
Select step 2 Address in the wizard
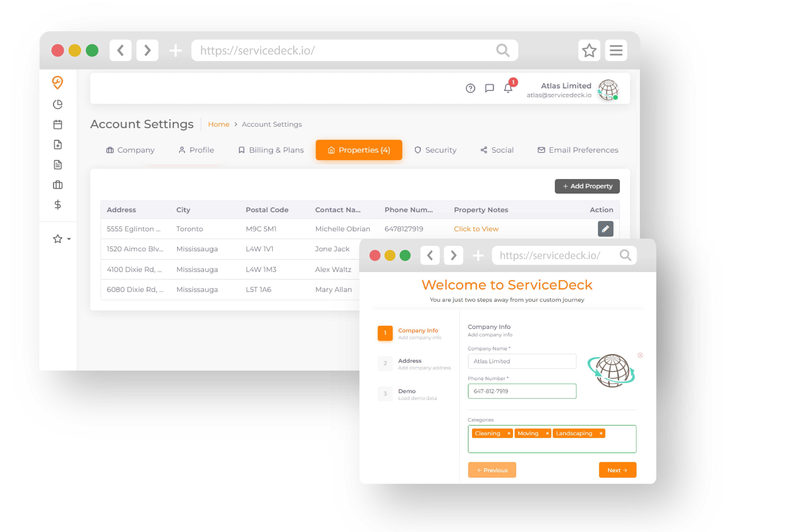coord(414,364)
